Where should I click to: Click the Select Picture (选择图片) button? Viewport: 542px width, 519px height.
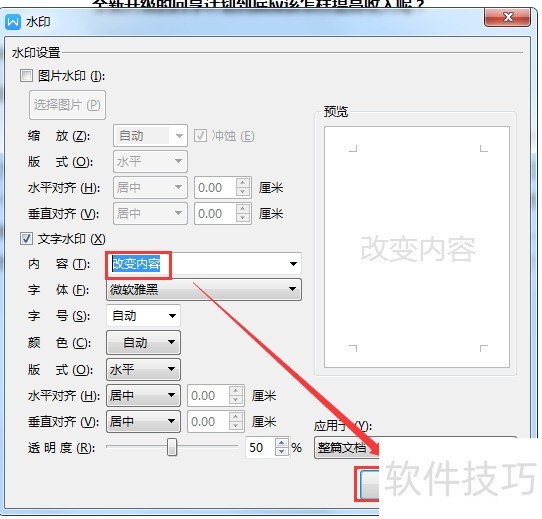click(x=67, y=105)
